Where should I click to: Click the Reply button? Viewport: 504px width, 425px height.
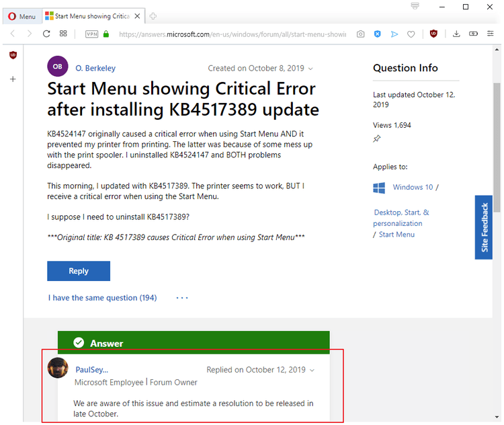[79, 271]
